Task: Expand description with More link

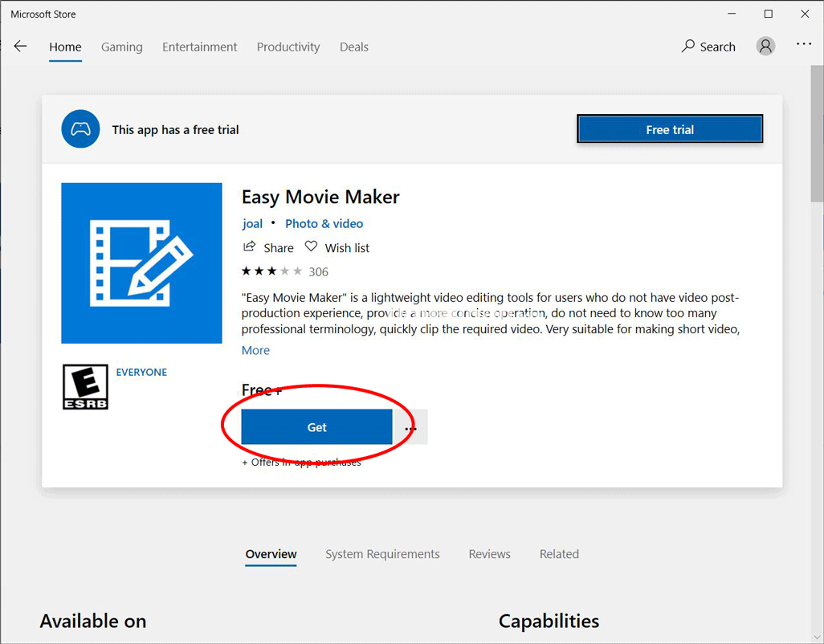Action: (255, 350)
